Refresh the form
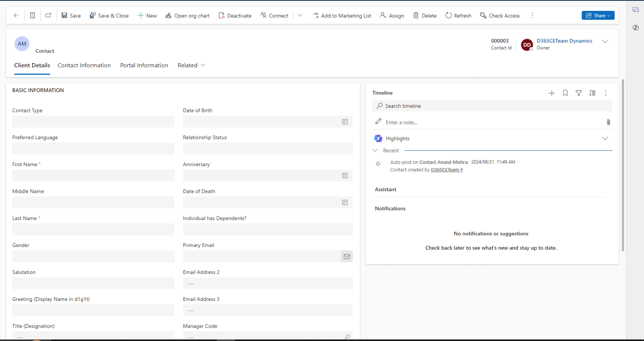 tap(458, 16)
